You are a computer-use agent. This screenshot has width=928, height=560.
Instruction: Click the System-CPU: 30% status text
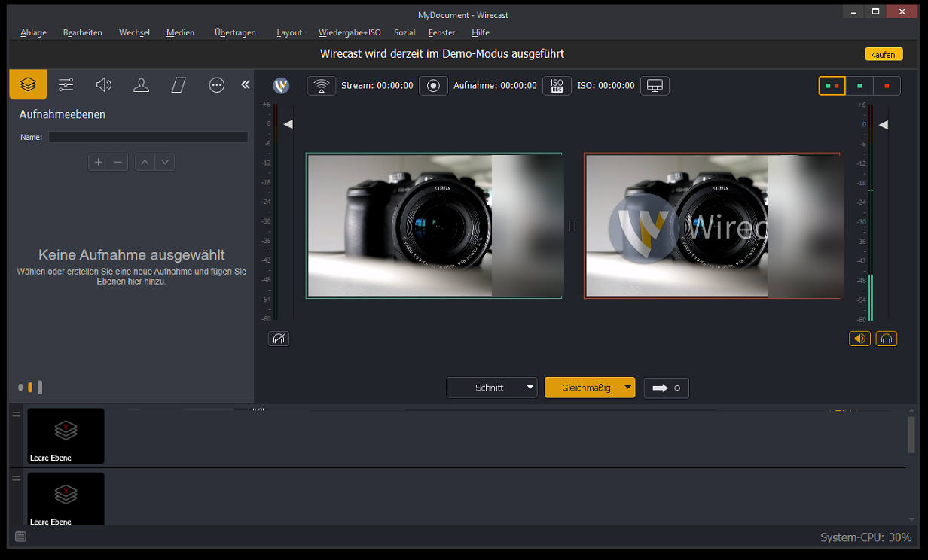tap(865, 537)
